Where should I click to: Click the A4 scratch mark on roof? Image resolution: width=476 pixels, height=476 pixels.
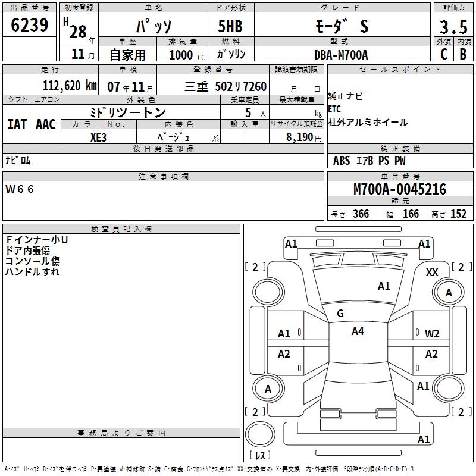coord(358,331)
